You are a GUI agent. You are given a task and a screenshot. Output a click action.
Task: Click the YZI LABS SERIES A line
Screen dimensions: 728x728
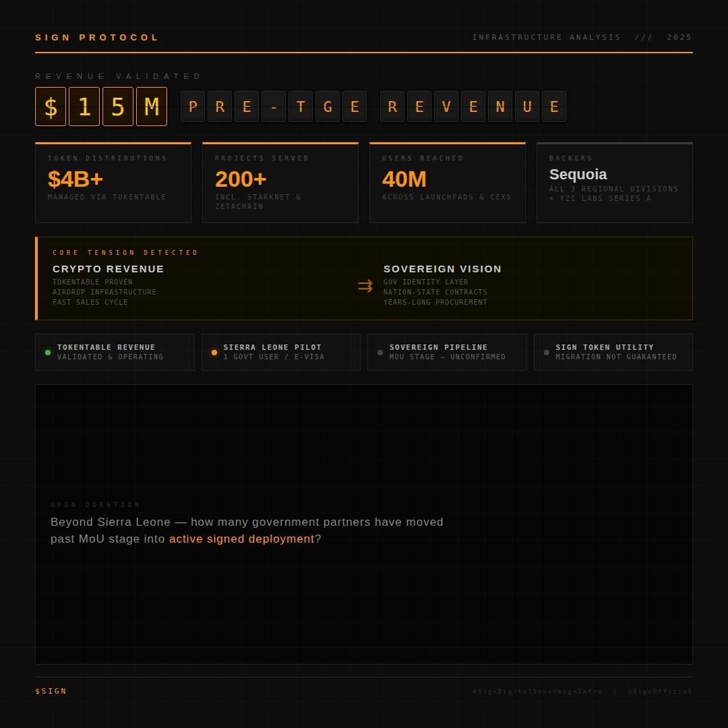[601, 198]
